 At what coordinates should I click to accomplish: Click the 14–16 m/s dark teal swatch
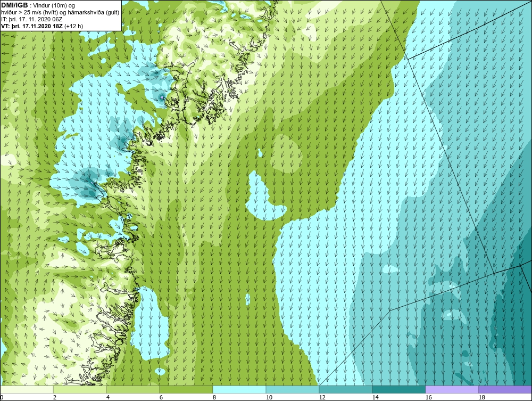pos(398,389)
